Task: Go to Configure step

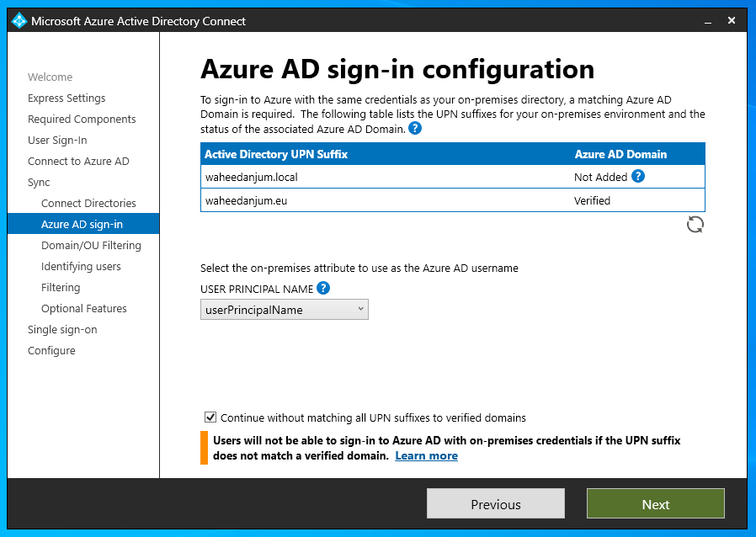Action: tap(51, 351)
